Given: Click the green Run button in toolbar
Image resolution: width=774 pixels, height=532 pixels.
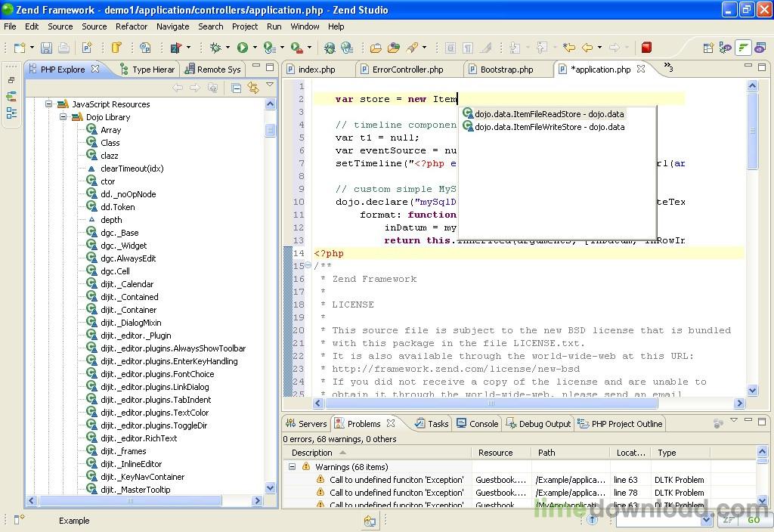Looking at the screenshot, I should coord(243,48).
